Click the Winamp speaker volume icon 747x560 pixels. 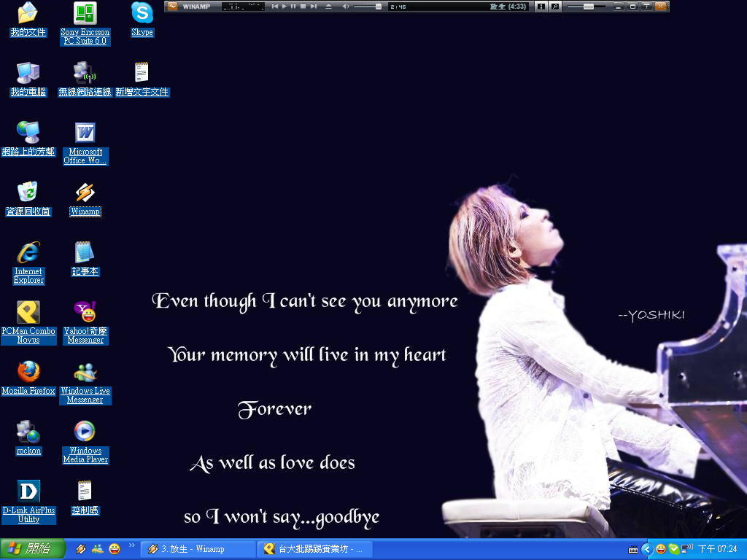[346, 6]
